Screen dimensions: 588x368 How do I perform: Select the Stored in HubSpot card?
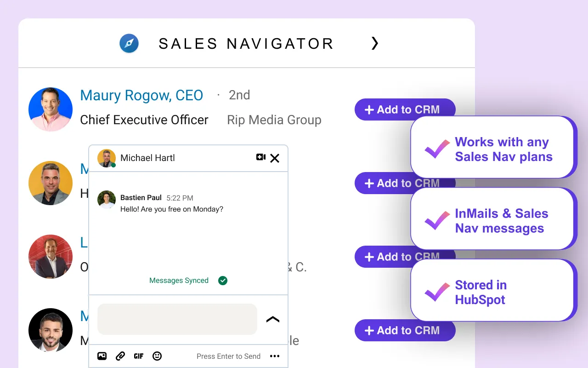492,290
